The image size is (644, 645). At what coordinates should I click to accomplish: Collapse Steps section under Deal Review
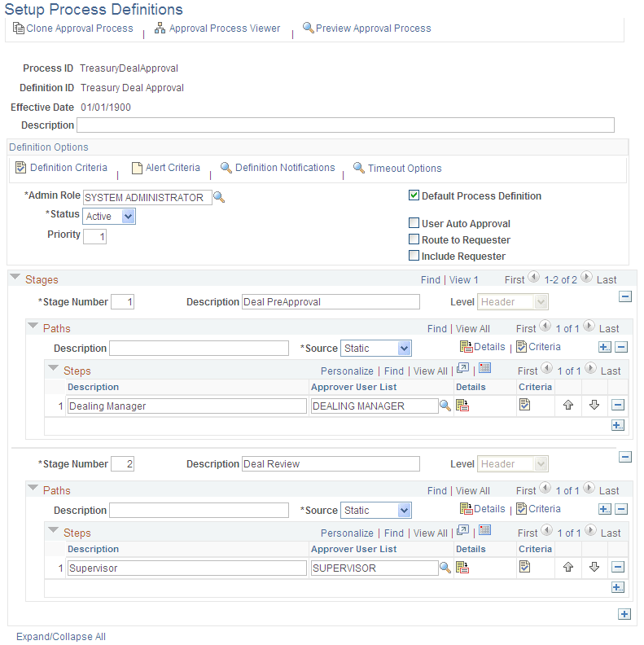point(53,530)
